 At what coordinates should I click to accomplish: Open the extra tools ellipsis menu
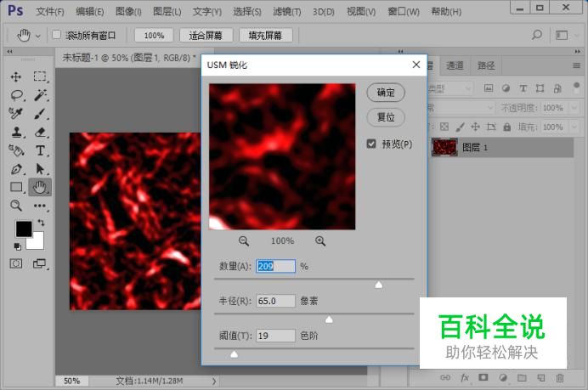pyautogui.click(x=40, y=206)
